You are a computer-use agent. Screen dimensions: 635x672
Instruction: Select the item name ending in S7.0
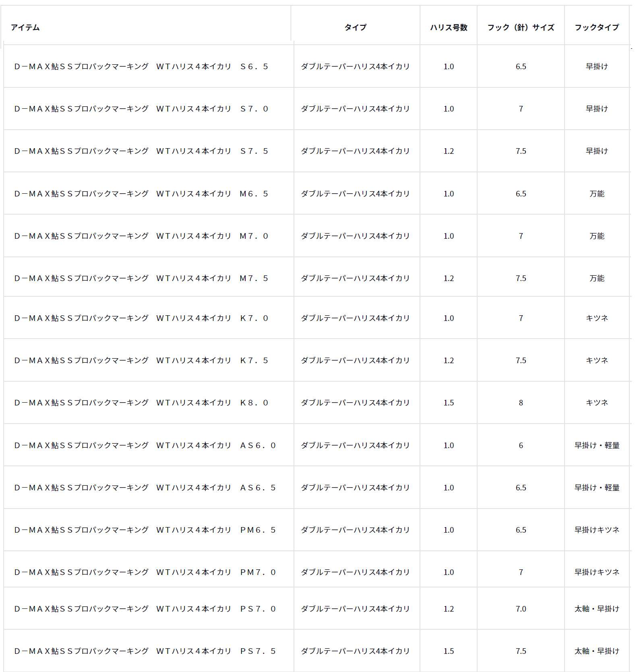(x=141, y=109)
